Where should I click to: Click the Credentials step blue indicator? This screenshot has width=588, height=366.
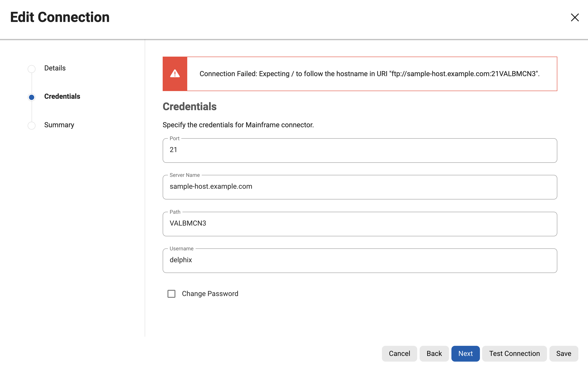(31, 97)
